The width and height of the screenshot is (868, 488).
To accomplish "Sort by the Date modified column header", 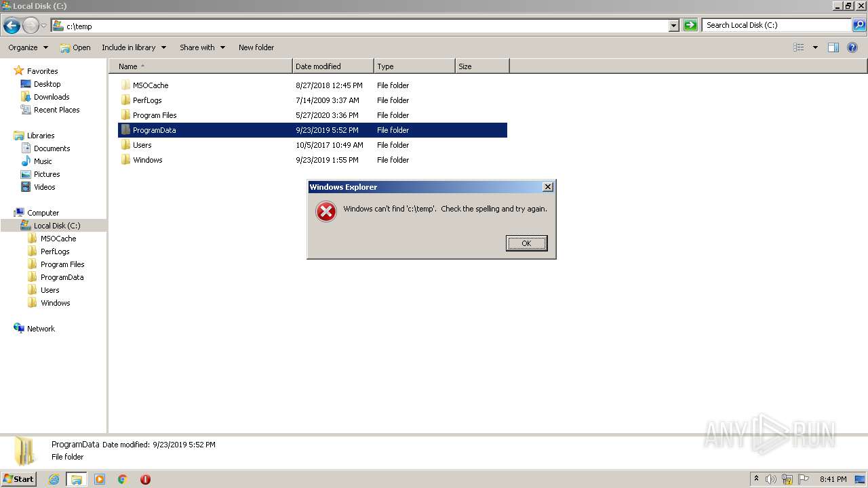I will [333, 66].
